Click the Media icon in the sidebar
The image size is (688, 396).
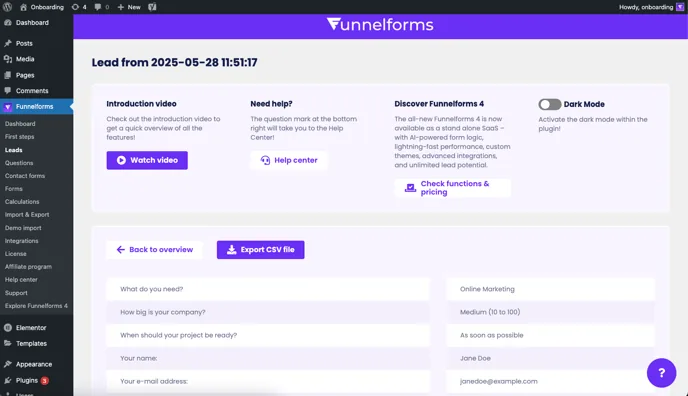[7, 59]
